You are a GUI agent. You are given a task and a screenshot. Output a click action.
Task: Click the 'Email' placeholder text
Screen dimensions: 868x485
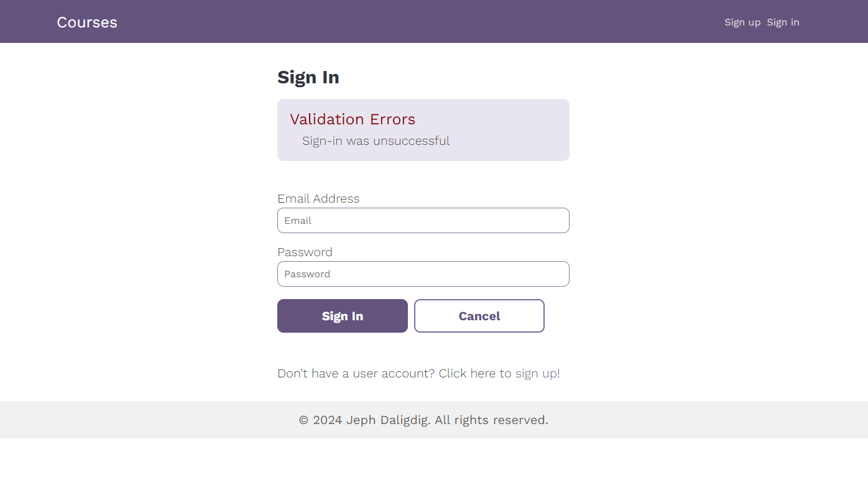click(298, 221)
